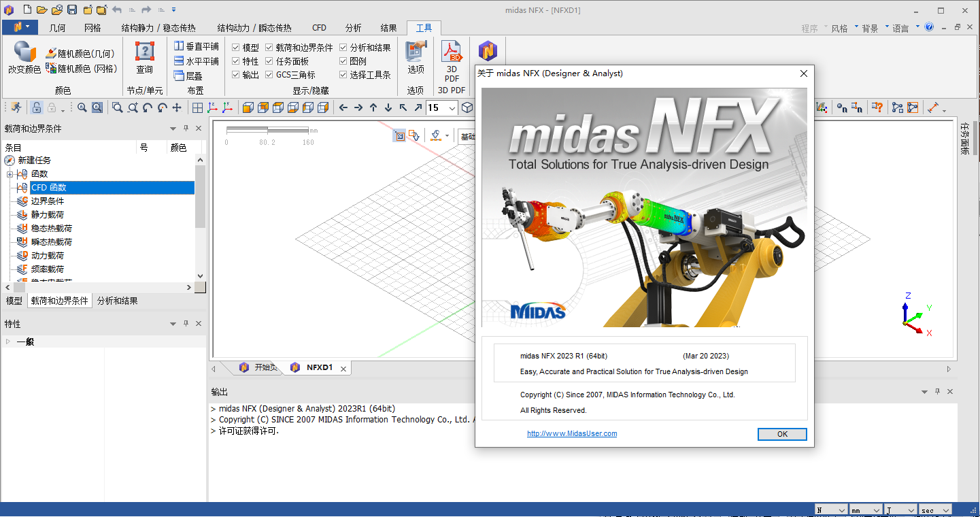Open the 任务面板 side panel tab on right edge
Viewport: 980px width, 517px height.
coord(964,139)
